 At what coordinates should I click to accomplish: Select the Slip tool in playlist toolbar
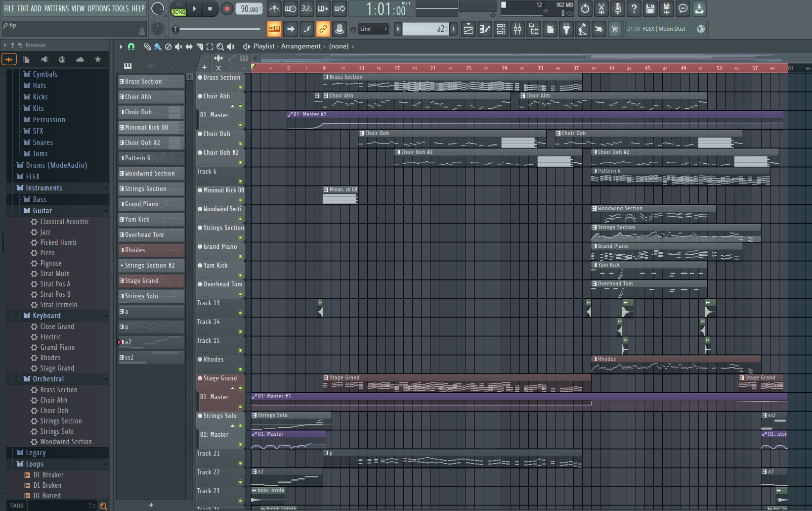189,46
